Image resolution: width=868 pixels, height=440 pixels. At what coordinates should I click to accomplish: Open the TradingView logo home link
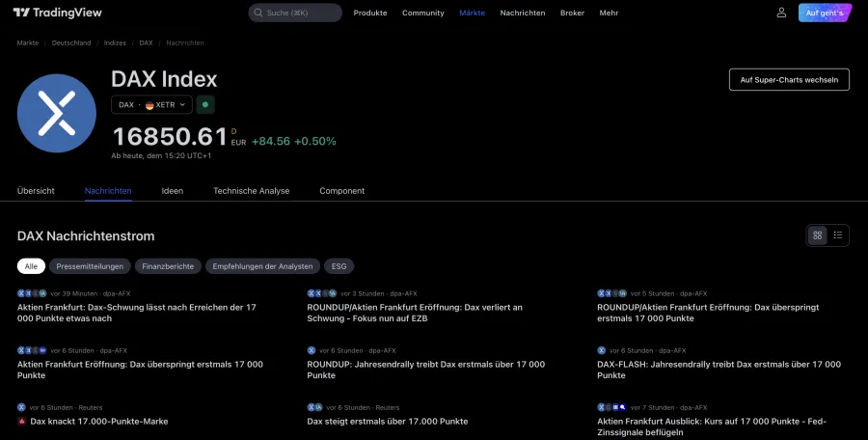(x=58, y=13)
